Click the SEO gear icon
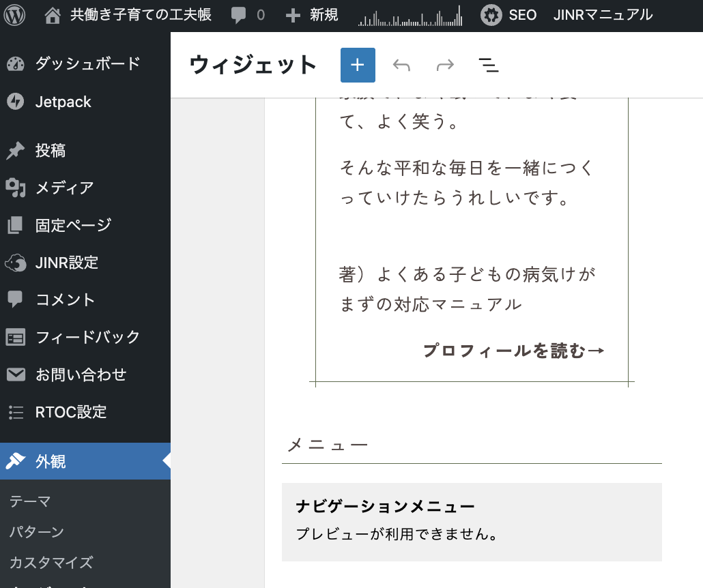Image resolution: width=703 pixels, height=588 pixels. 491,15
